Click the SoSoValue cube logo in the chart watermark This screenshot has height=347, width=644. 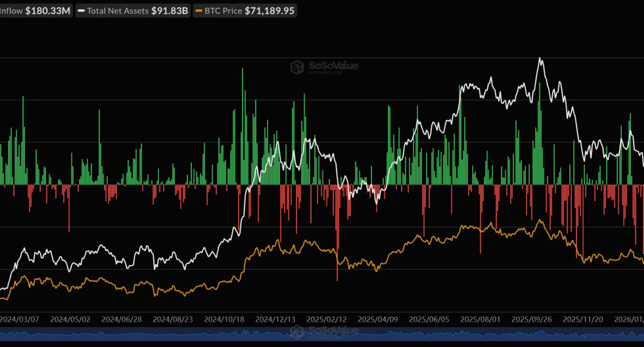[x=297, y=67]
